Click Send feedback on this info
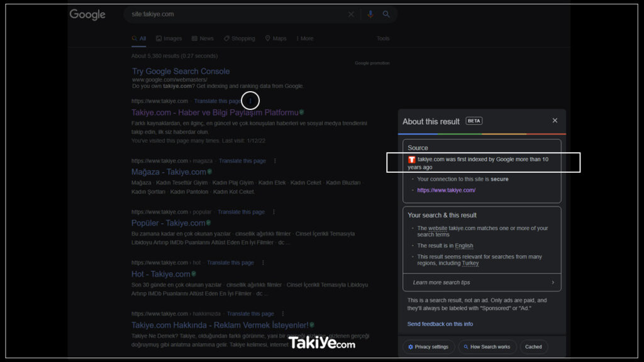The width and height of the screenshot is (644, 362). [440, 324]
